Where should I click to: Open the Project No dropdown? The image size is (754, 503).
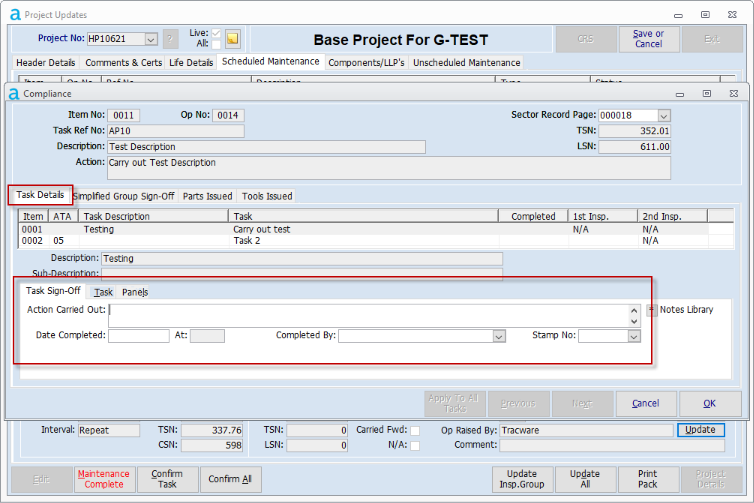click(x=151, y=39)
